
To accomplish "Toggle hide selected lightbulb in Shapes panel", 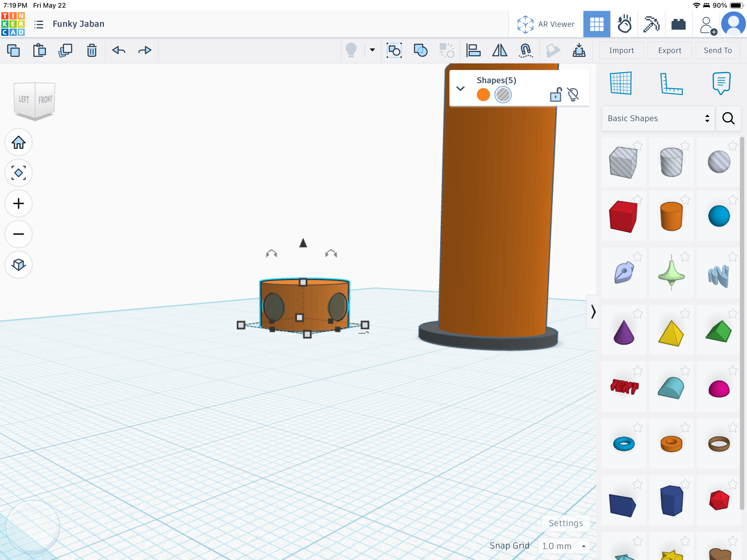I will (573, 95).
